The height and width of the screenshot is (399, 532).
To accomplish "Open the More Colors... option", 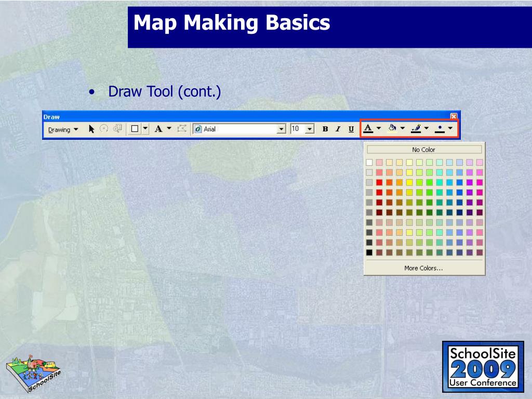I will pos(424,268).
